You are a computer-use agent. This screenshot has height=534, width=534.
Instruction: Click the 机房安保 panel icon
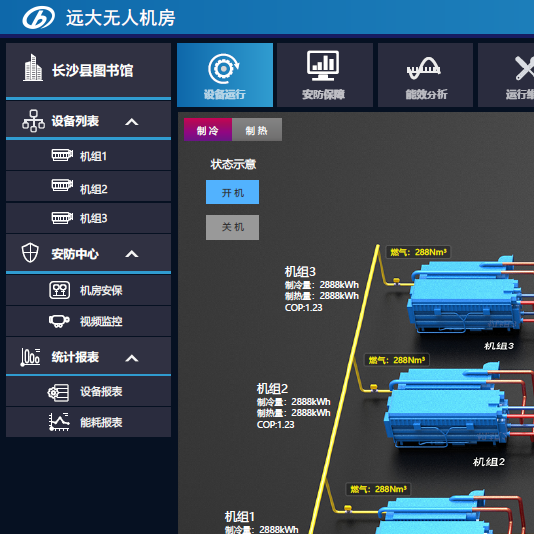60,290
